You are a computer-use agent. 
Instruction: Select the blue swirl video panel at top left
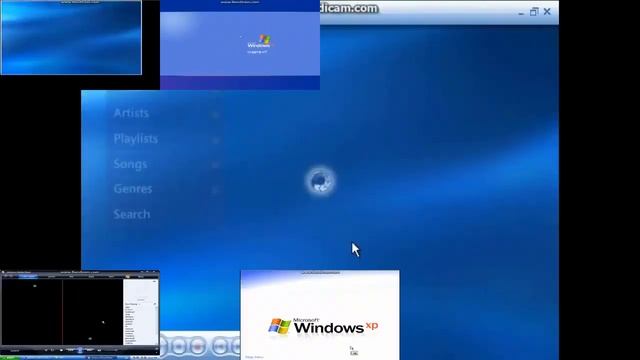(x=71, y=38)
